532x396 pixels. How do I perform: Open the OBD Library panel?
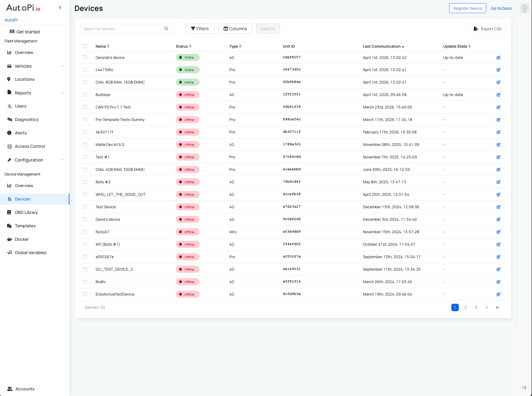(x=26, y=212)
